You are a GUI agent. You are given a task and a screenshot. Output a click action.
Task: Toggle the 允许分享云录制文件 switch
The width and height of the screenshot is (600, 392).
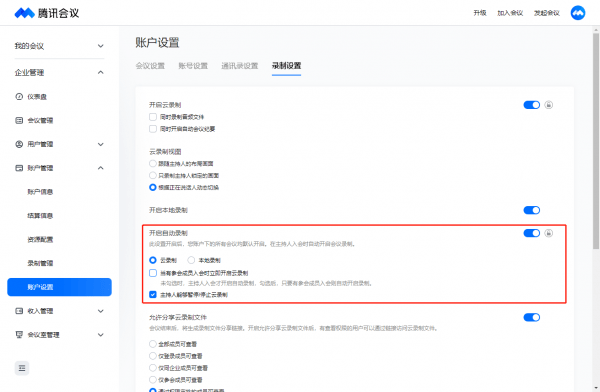(x=532, y=317)
